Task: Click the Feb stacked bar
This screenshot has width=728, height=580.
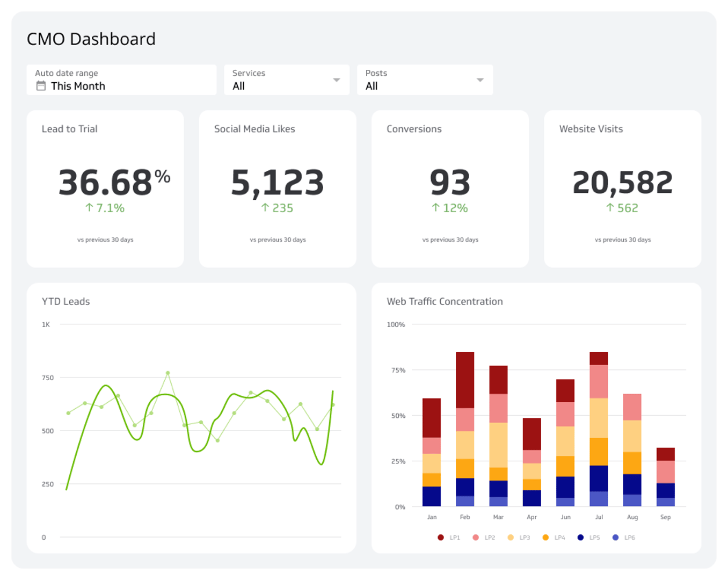Action: [x=465, y=429]
